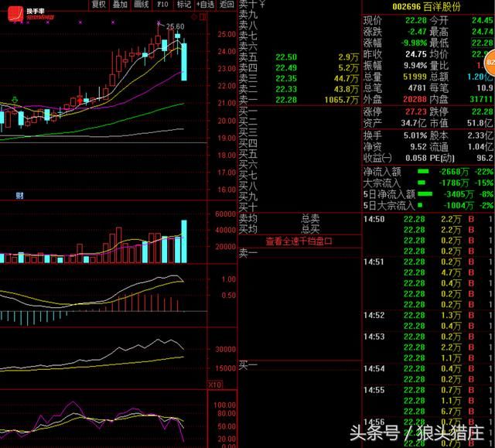Click the green bar beside 净流入额
Image resolution: width=495 pixels, height=448 pixels.
coord(423,172)
